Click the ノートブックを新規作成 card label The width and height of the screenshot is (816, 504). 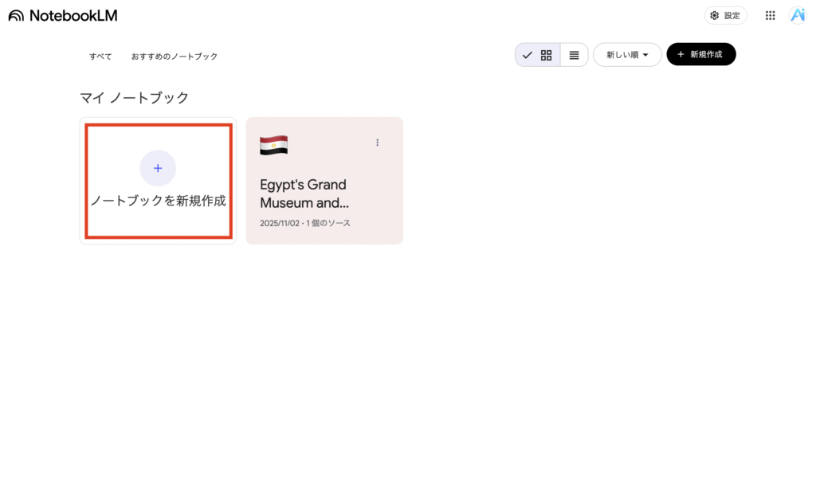pyautogui.click(x=158, y=201)
